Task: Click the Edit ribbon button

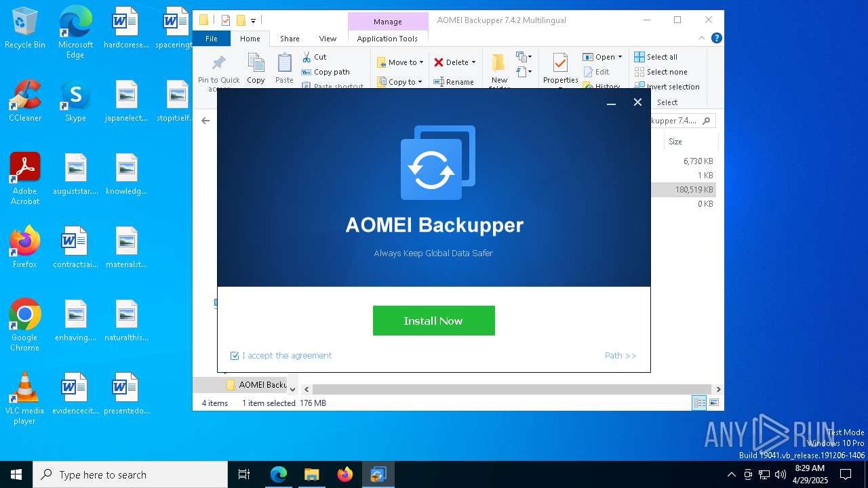Action: [x=596, y=72]
